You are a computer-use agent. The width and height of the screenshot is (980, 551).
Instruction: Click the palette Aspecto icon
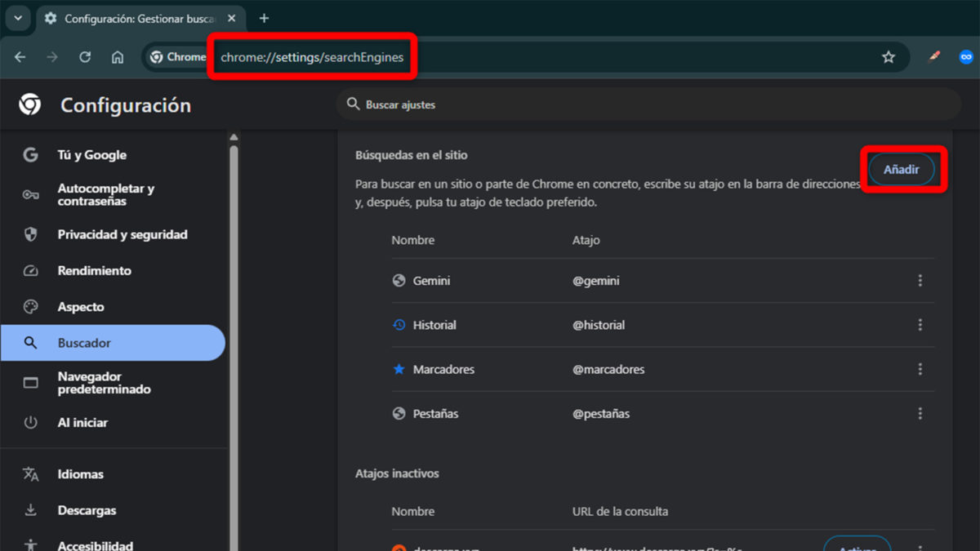point(30,307)
